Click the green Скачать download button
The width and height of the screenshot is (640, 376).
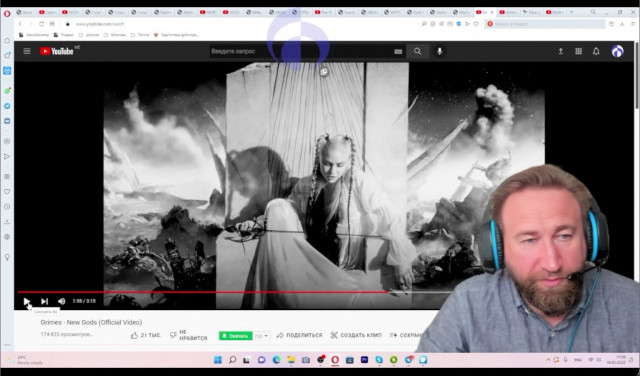236,336
